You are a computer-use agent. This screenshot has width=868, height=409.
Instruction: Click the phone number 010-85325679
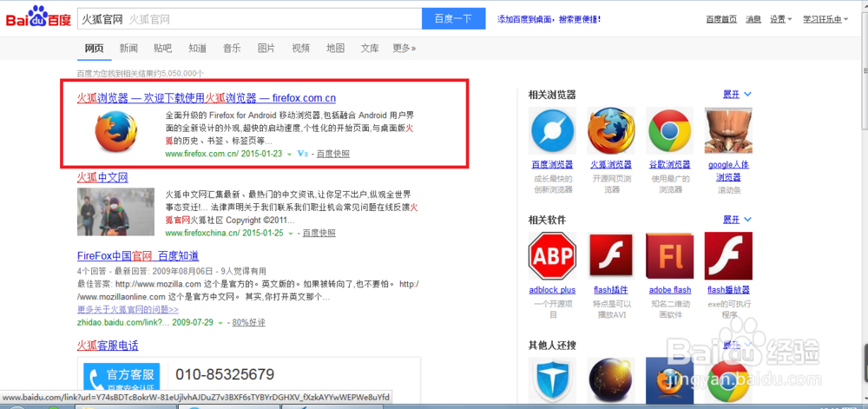pyautogui.click(x=225, y=374)
